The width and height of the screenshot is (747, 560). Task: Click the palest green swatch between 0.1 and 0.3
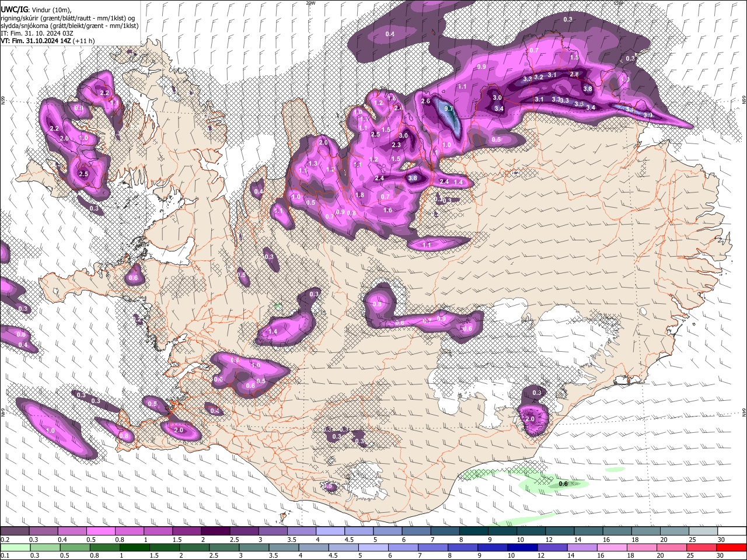15,547
